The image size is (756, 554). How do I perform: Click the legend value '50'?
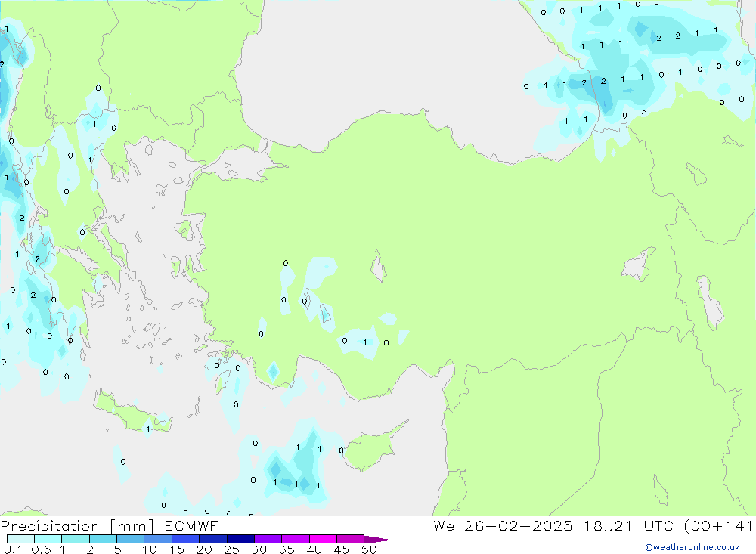point(369,549)
